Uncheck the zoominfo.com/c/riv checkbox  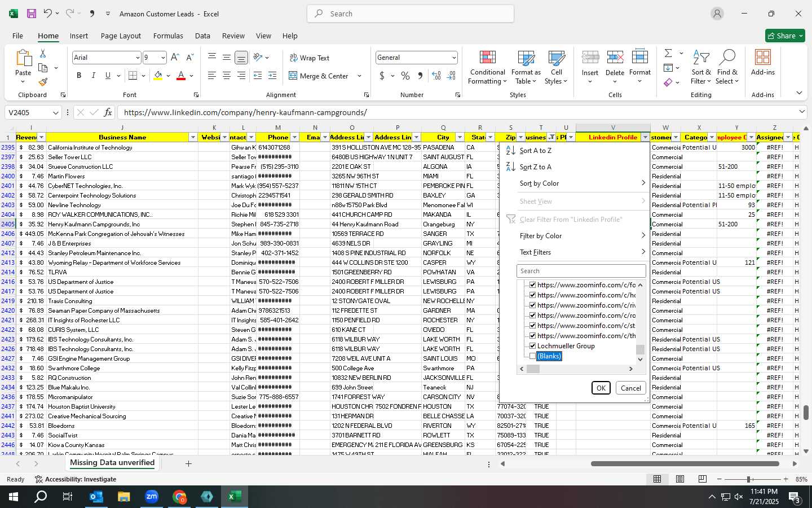pyautogui.click(x=532, y=305)
